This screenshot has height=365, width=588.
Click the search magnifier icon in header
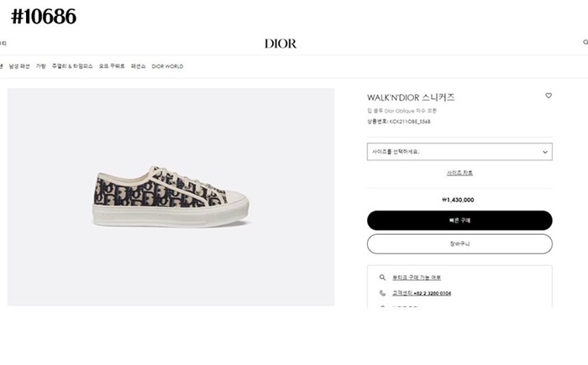click(585, 42)
